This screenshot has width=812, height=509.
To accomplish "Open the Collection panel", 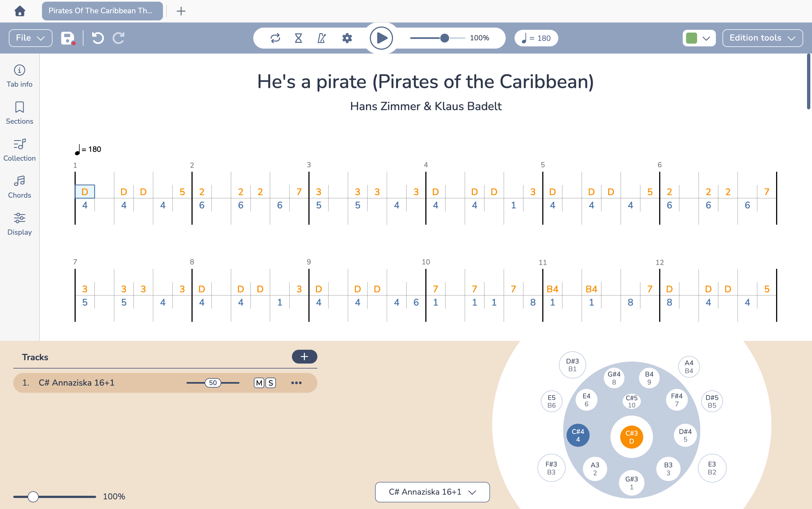I will click(20, 150).
